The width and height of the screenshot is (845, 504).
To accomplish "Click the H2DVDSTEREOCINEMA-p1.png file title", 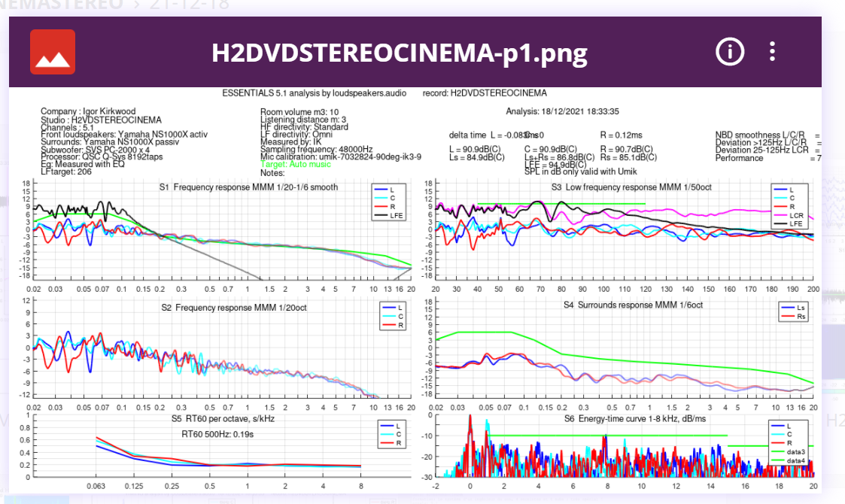I will 399,53.
